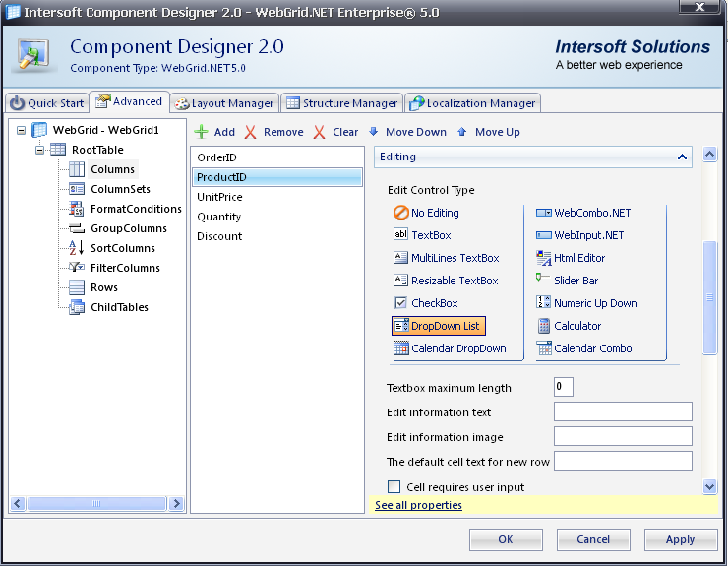Pick the DropDown List edit control

[439, 326]
